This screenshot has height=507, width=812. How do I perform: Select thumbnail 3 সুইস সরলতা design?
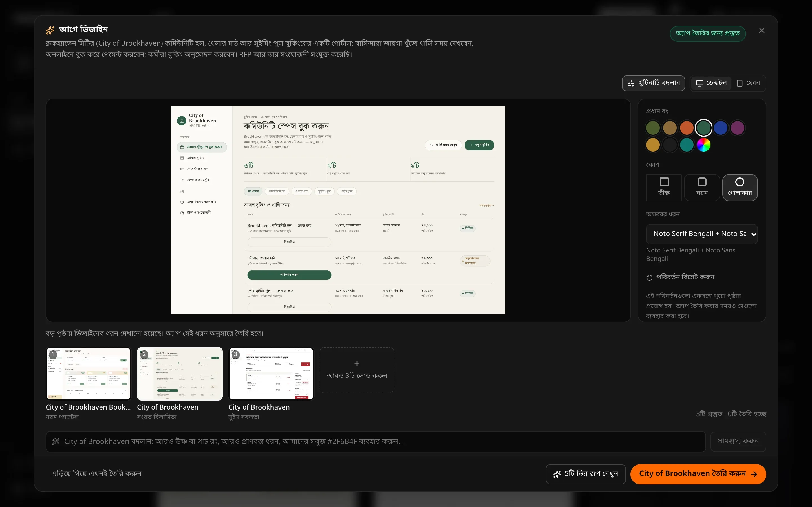pyautogui.click(x=271, y=373)
